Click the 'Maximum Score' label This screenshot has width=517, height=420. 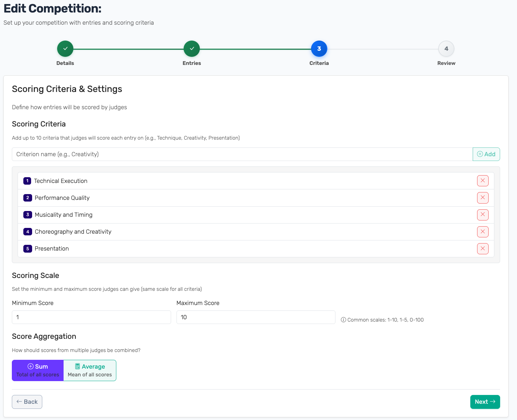[198, 303]
